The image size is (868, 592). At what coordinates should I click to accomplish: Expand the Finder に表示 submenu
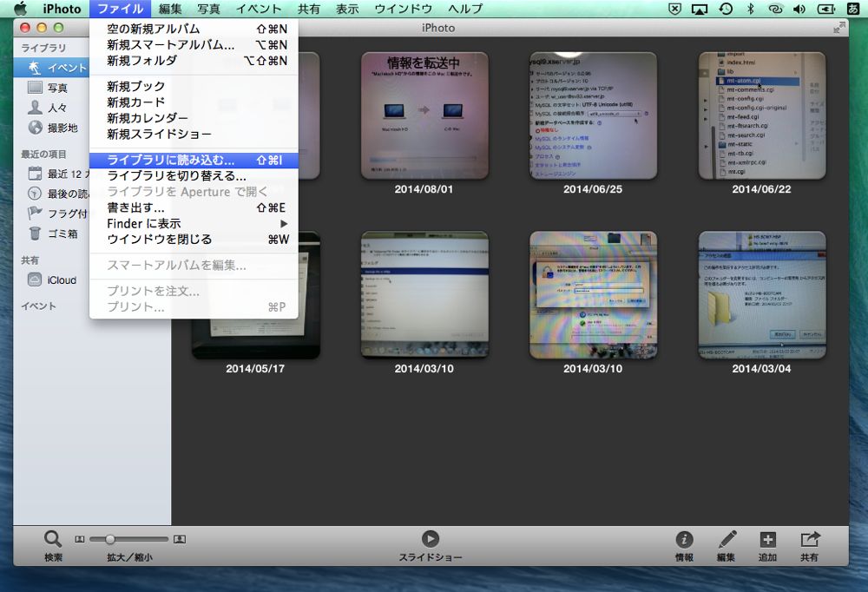point(194,224)
